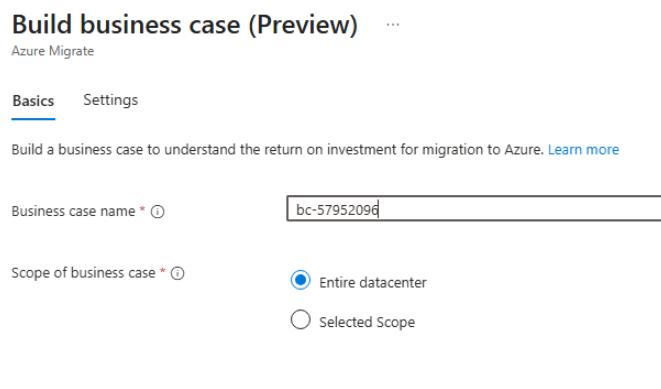The width and height of the screenshot is (661, 389).
Task: Click the Selected Scope option label
Action: pyautogui.click(x=367, y=322)
